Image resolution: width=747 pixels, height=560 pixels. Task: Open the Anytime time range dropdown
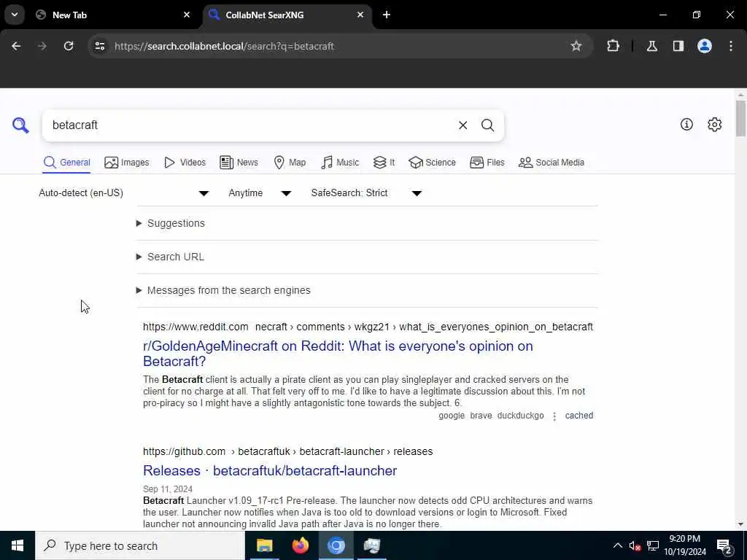260,192
